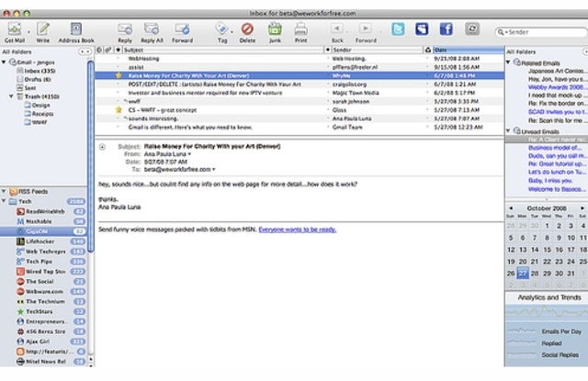Follow the Everyone wants to be ready link
588x381 pixels.
[298, 230]
